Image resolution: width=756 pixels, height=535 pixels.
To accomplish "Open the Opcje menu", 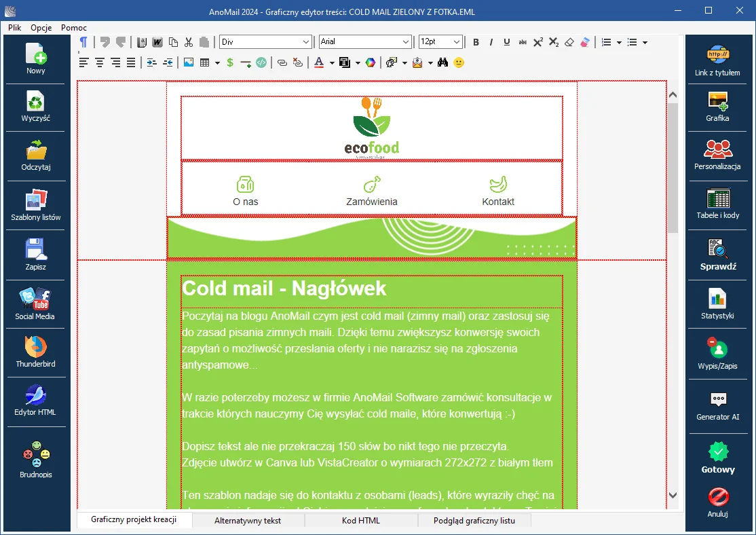I will click(41, 28).
